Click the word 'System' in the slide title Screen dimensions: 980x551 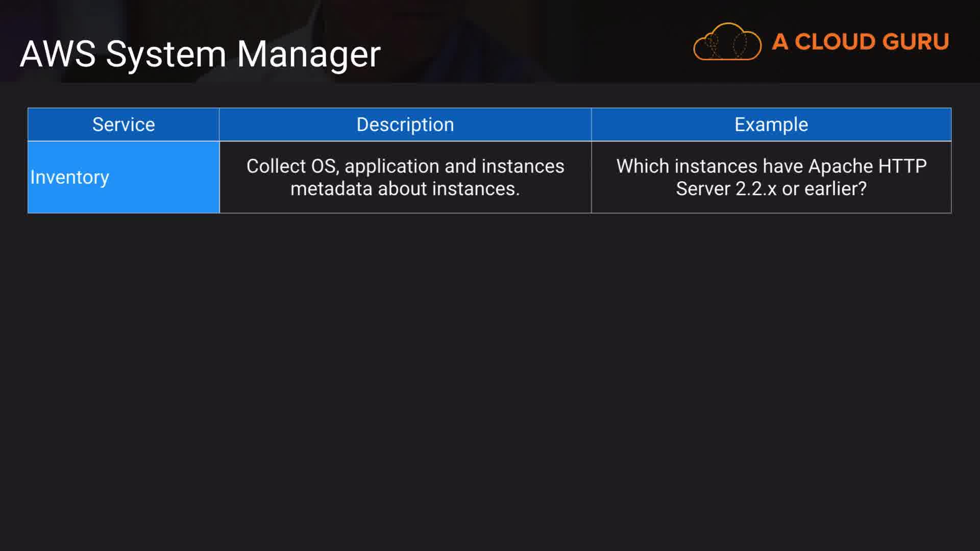pos(166,54)
